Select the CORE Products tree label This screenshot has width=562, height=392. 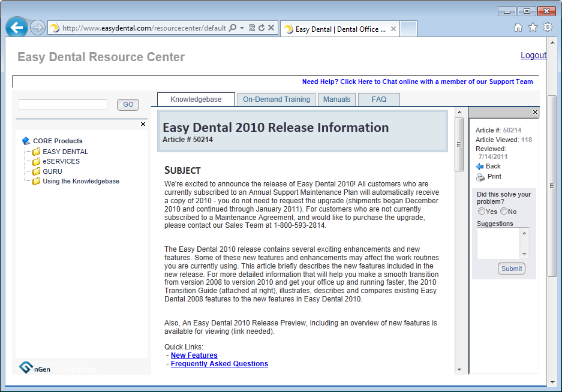(x=58, y=141)
